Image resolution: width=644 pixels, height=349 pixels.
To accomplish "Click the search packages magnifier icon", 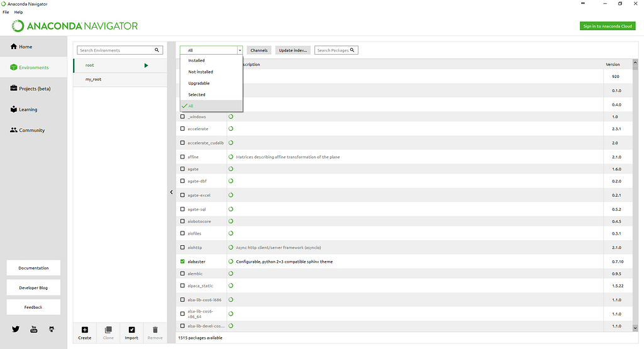I will coord(352,50).
